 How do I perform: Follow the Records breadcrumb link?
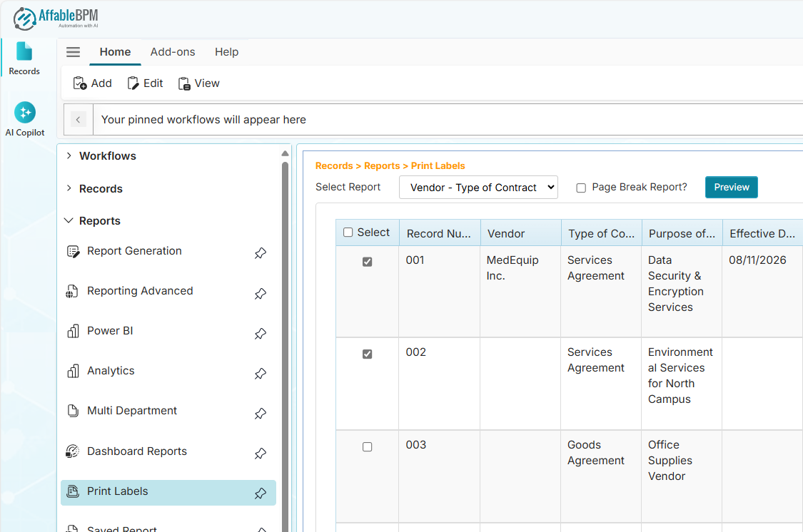click(x=333, y=165)
